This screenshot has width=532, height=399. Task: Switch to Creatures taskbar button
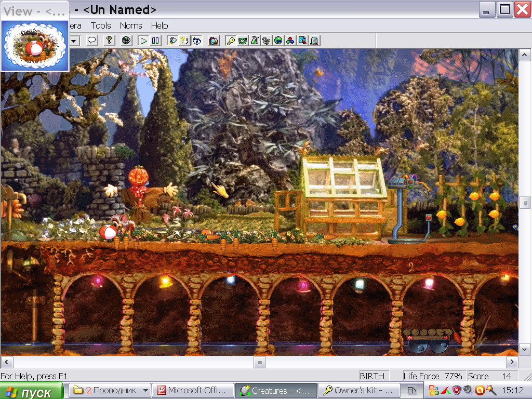276,391
